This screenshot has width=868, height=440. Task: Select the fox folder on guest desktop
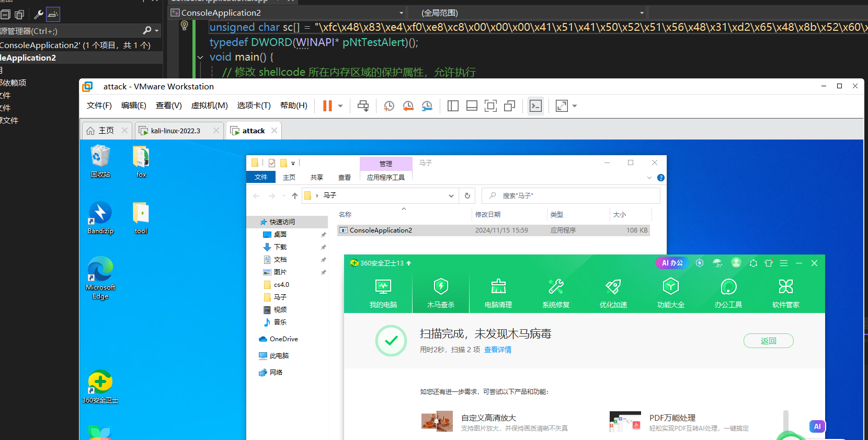coord(141,162)
